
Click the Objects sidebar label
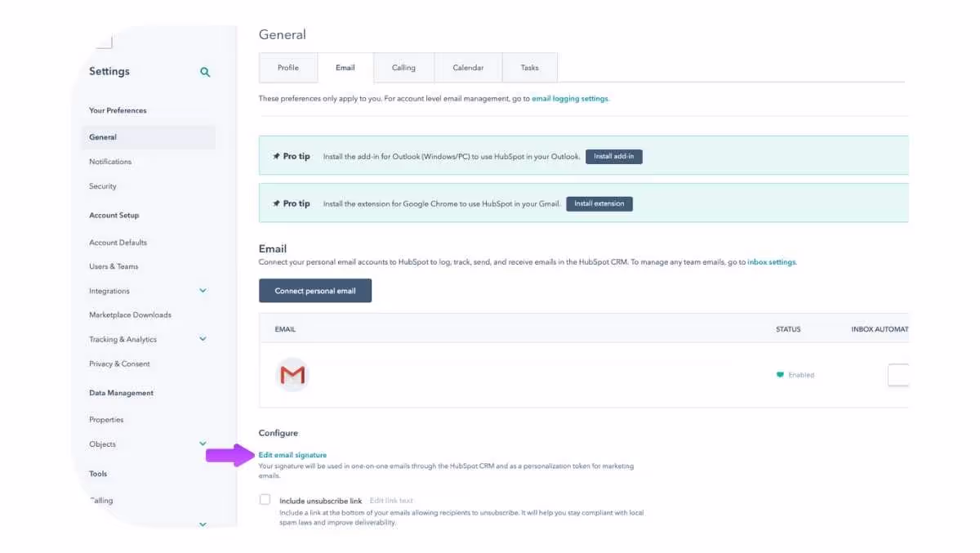pyautogui.click(x=103, y=444)
